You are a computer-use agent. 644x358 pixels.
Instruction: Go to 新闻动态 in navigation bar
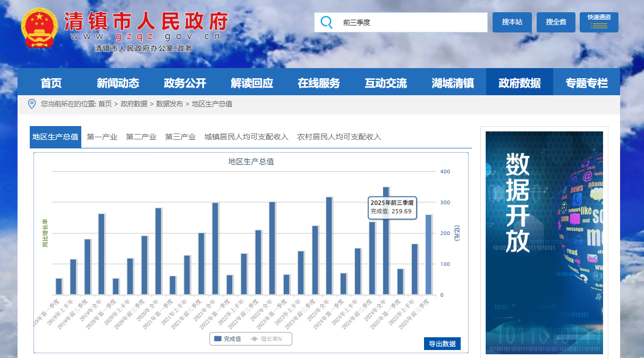118,82
